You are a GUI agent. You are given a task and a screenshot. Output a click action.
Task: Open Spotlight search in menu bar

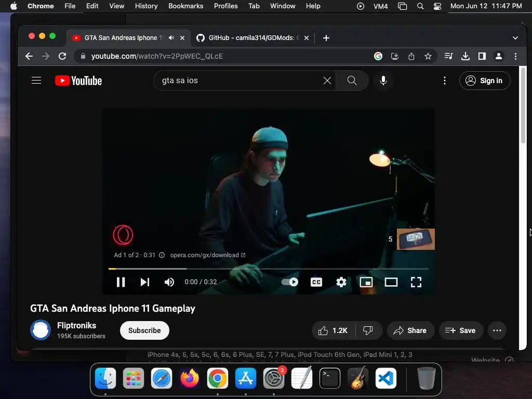pos(420,6)
